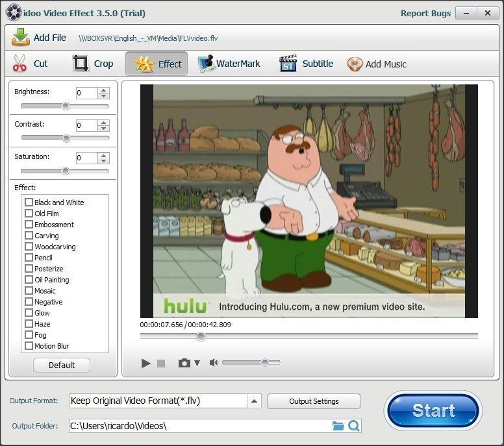
Task: Decrease Contrast with the down arrow
Action: pos(103,128)
